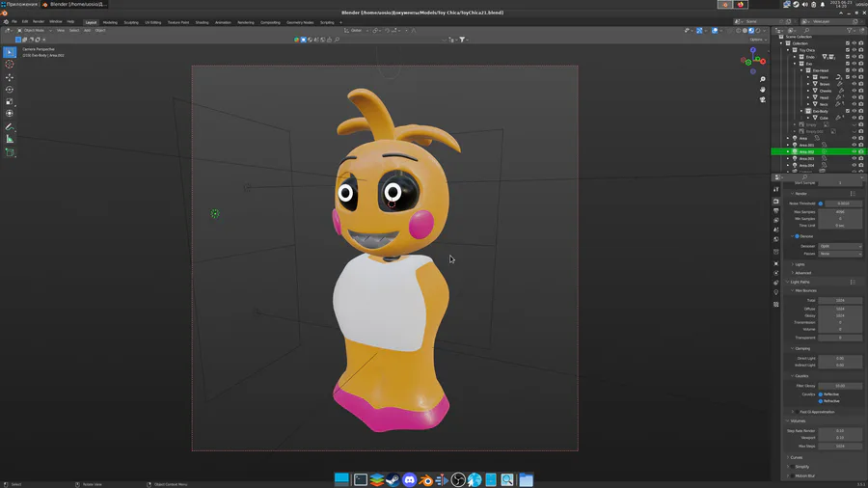
Task: Toggle the Noise Threshold checkbox
Action: pos(821,203)
